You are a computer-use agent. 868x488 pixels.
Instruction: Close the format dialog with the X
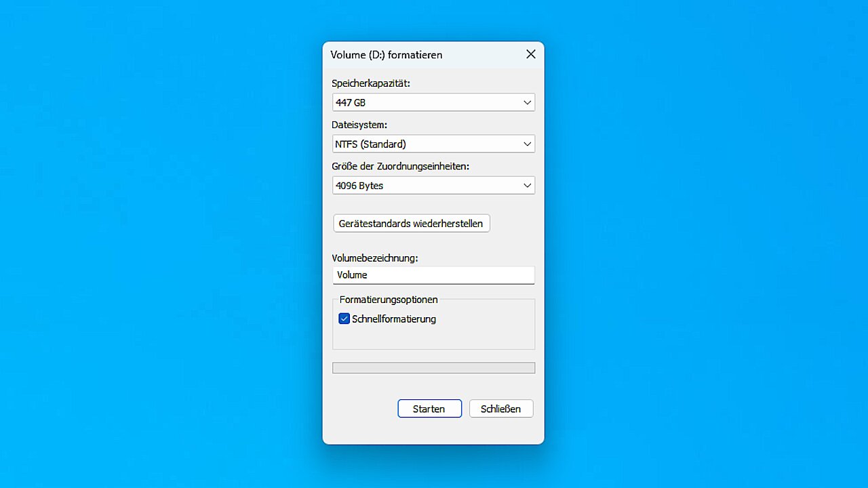coord(530,54)
